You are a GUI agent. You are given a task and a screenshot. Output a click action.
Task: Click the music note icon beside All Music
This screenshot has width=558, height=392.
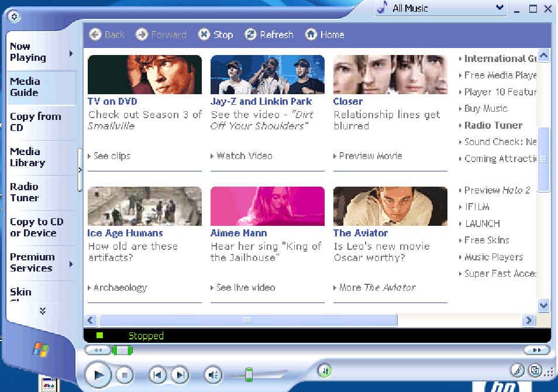click(383, 8)
